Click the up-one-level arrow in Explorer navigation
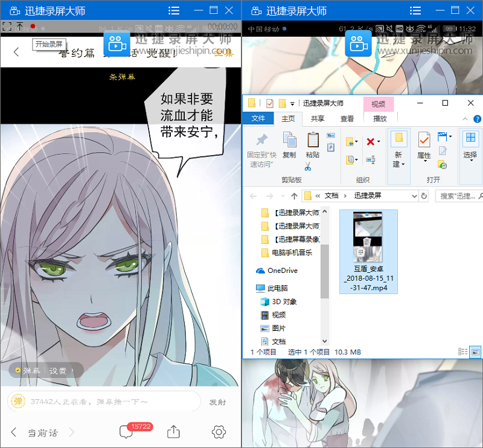 coord(294,196)
